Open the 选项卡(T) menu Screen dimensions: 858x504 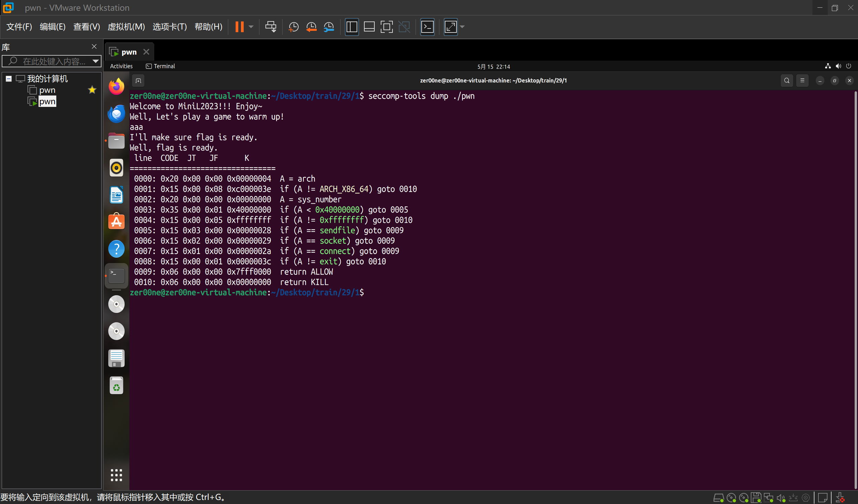[170, 26]
